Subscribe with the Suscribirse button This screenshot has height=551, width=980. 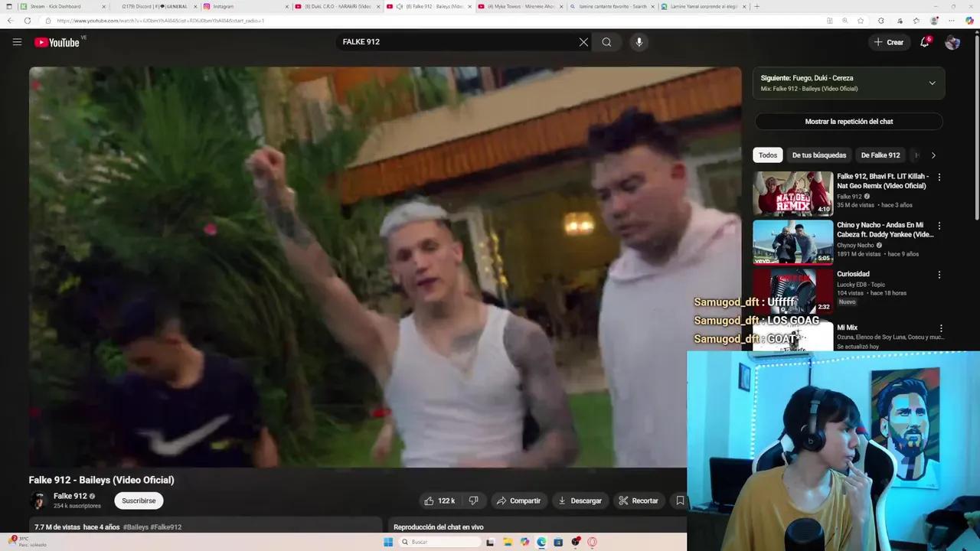(x=139, y=500)
